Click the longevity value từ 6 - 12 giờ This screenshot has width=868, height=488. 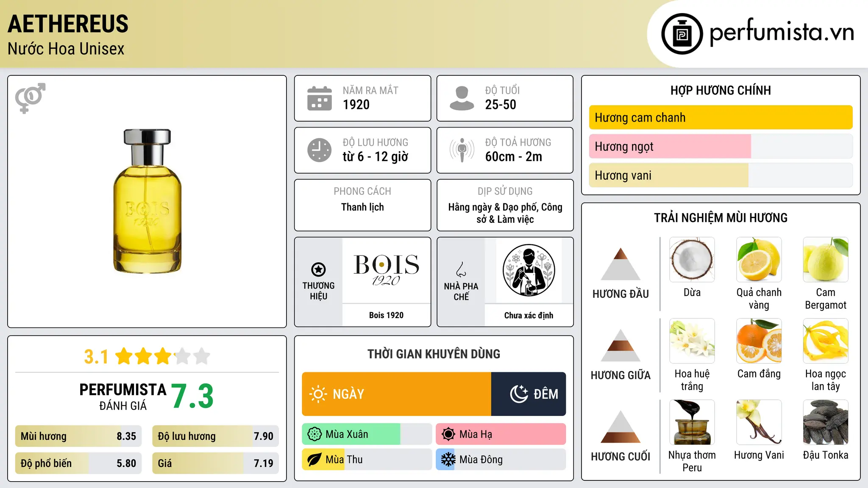point(376,157)
